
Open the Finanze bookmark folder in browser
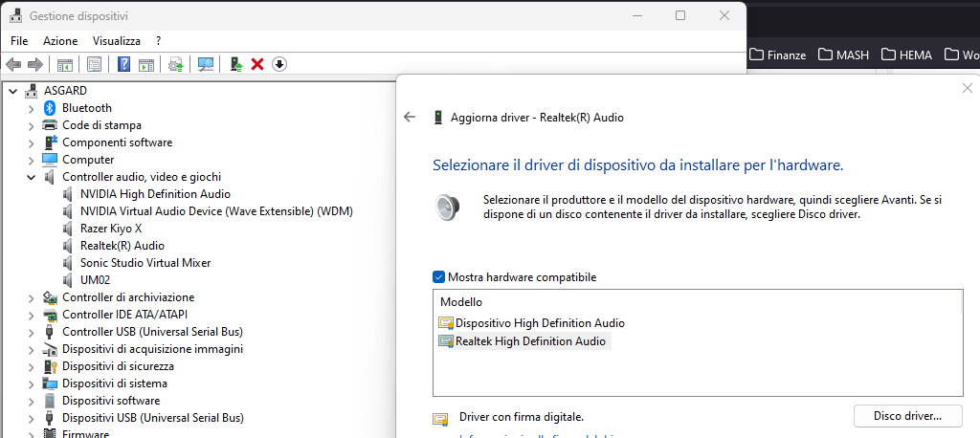point(778,55)
